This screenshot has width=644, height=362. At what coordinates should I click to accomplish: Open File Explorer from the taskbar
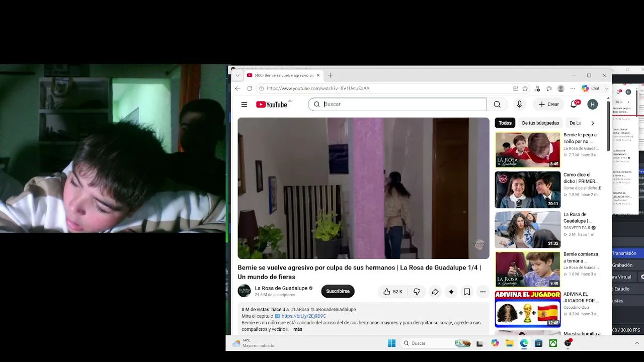click(x=510, y=343)
